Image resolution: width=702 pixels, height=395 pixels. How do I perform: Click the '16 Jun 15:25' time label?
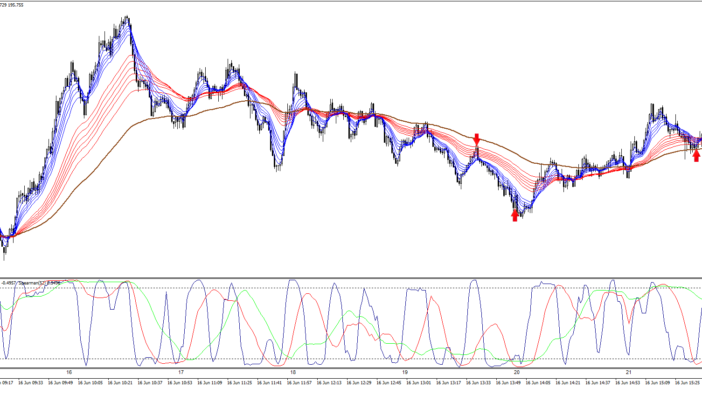[x=687, y=383]
